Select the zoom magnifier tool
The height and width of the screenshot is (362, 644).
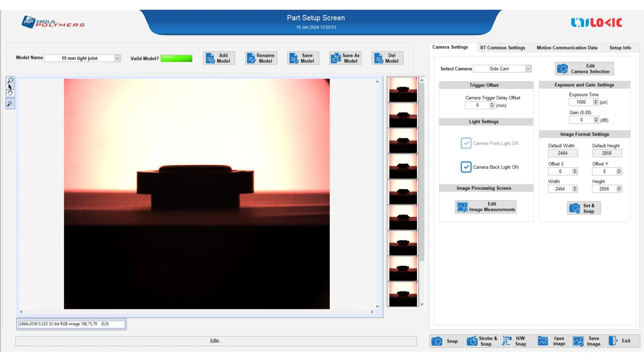(x=10, y=80)
